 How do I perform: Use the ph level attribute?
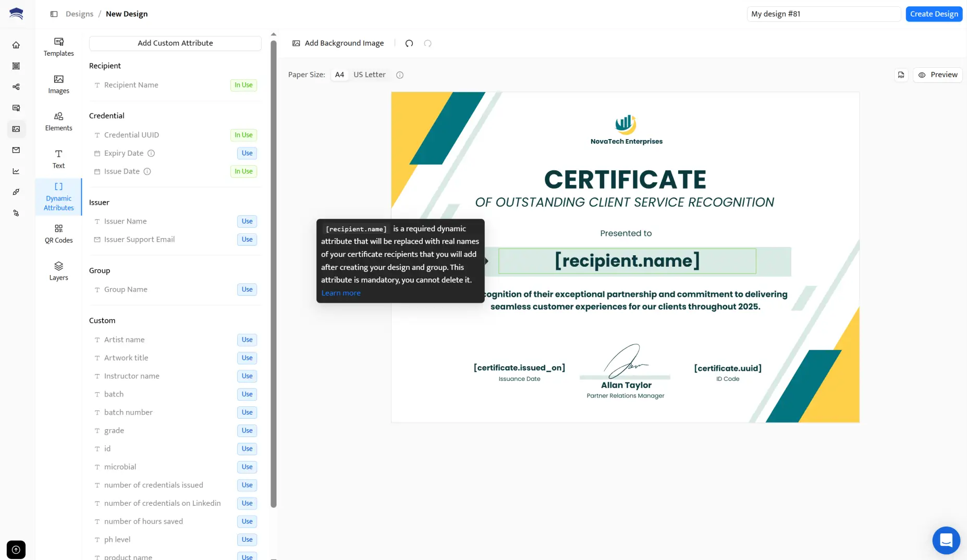pos(247,540)
